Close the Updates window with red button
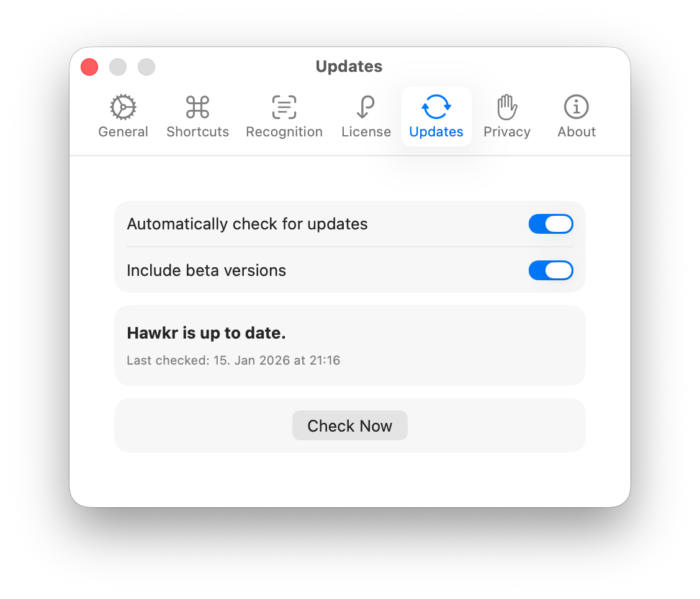Image resolution: width=700 pixels, height=599 pixels. 89,67
